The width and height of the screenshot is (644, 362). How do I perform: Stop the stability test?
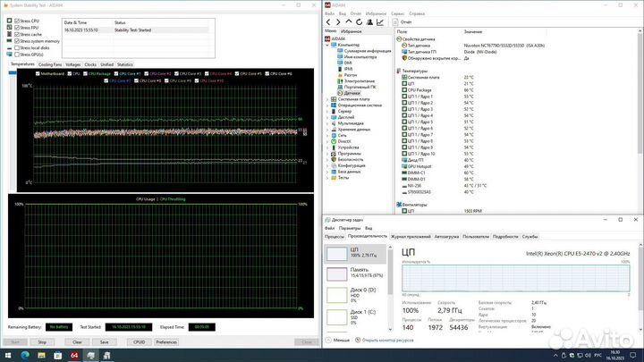coord(42,341)
